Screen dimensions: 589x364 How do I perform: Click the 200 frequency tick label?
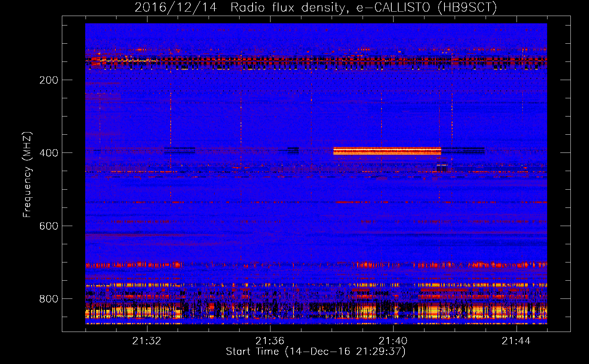pos(49,80)
